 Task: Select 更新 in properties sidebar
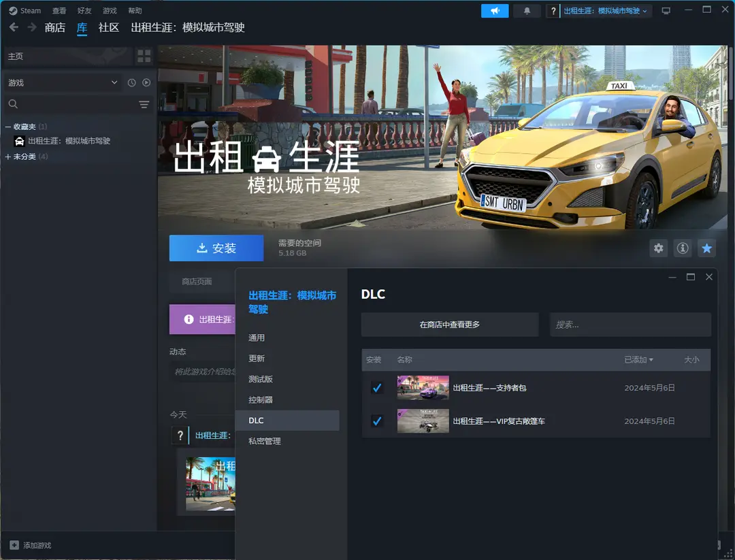pyautogui.click(x=287, y=358)
